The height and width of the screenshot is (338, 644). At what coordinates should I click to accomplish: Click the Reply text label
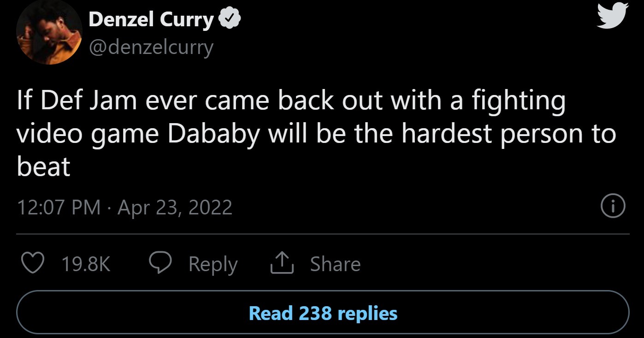213,264
